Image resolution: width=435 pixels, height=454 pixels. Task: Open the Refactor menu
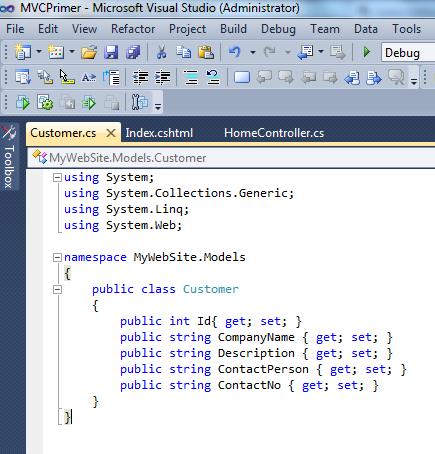point(133,29)
